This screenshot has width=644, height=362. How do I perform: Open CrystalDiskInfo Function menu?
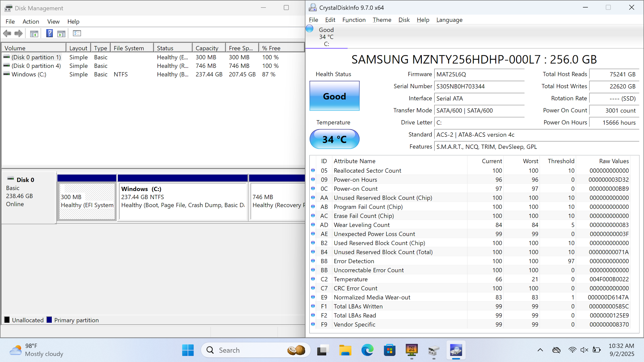click(354, 20)
